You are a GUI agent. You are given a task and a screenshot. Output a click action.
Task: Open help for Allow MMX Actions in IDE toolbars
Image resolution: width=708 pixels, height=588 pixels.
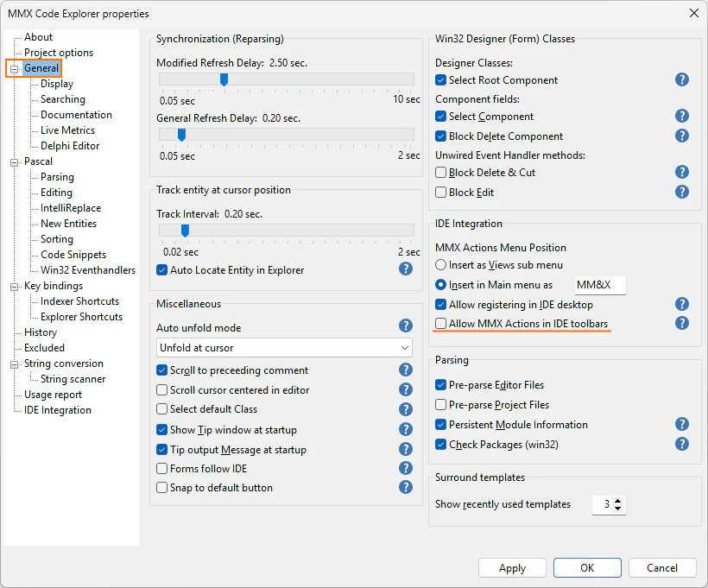[682, 323]
